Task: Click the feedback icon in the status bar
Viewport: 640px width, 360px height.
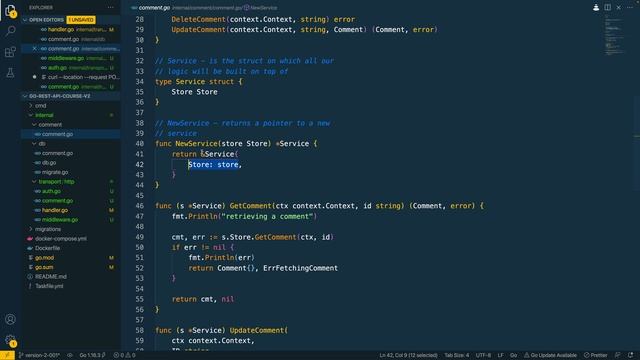Action: (618, 355)
